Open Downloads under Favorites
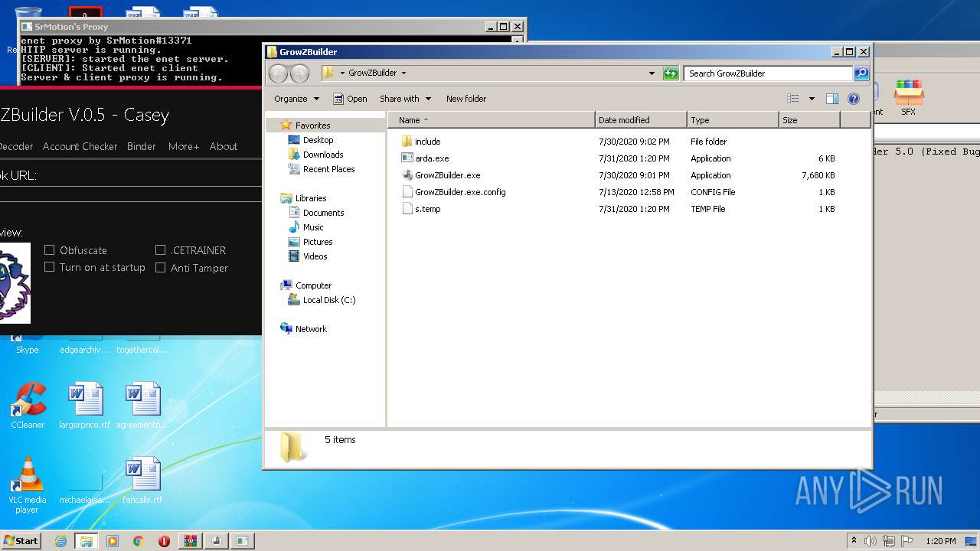 (315, 155)
